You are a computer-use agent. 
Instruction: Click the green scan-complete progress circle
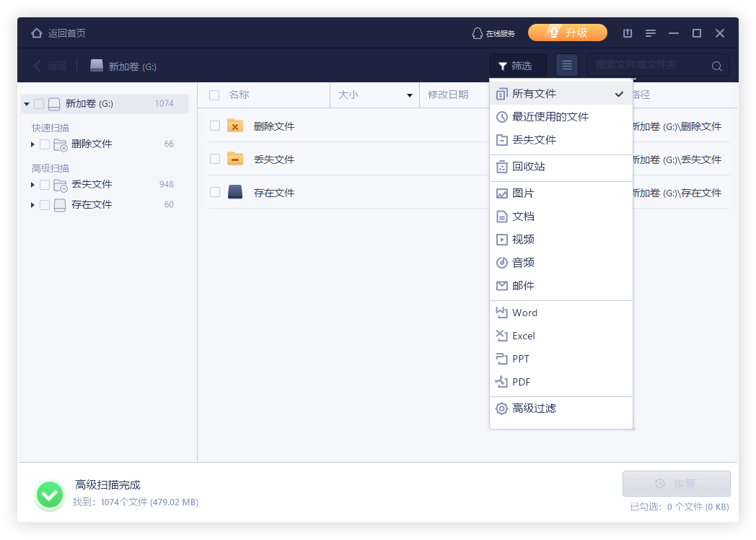tap(49, 495)
